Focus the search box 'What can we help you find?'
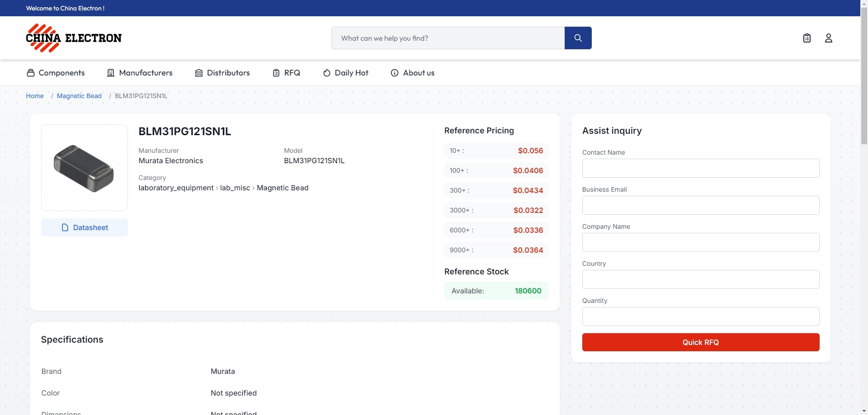 coord(448,38)
